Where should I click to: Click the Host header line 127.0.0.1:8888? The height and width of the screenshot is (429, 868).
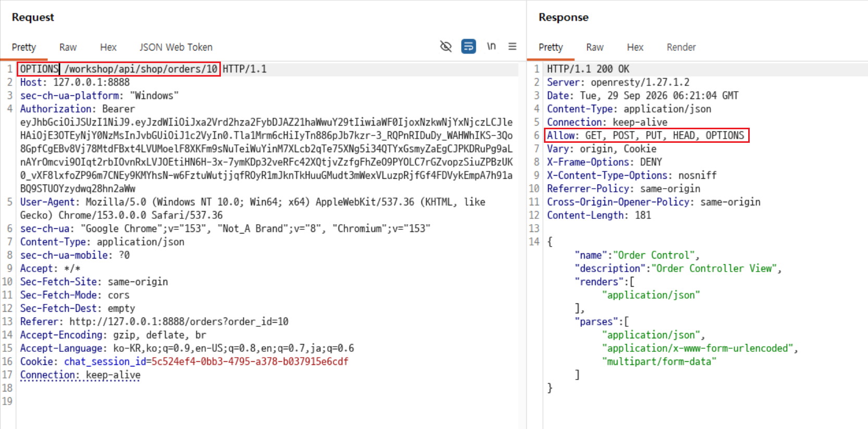(x=75, y=82)
